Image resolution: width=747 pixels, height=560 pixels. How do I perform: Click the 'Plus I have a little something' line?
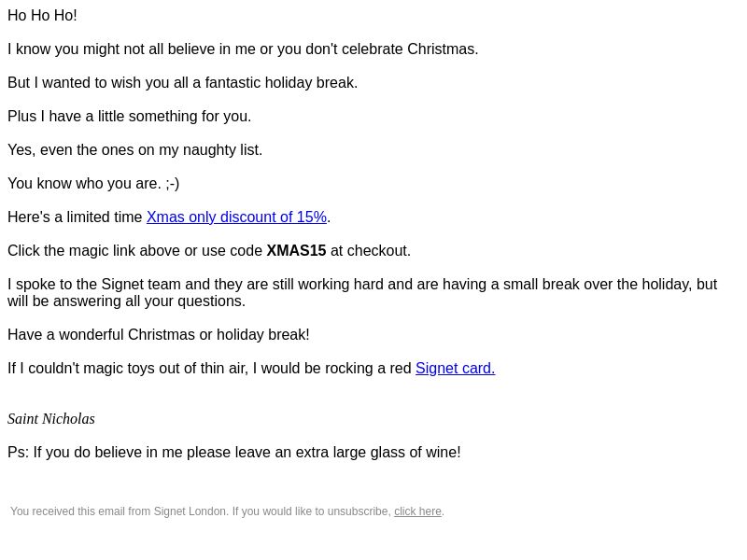click(129, 116)
